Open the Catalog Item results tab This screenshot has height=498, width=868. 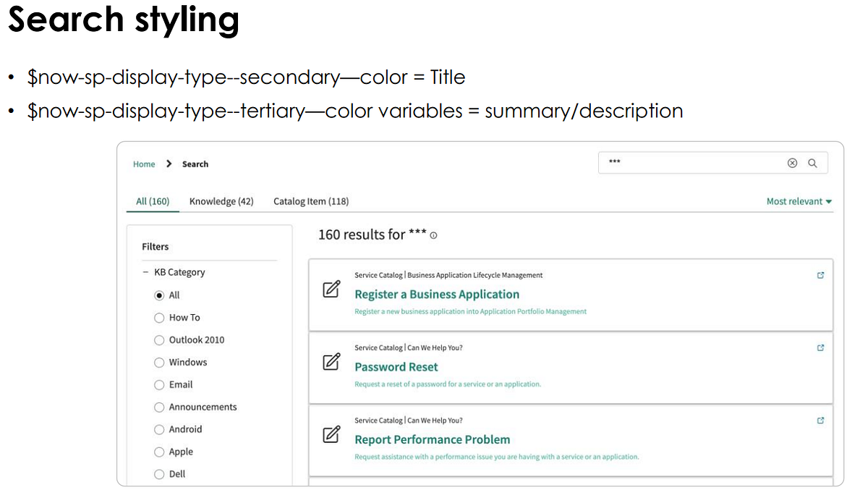click(x=311, y=201)
